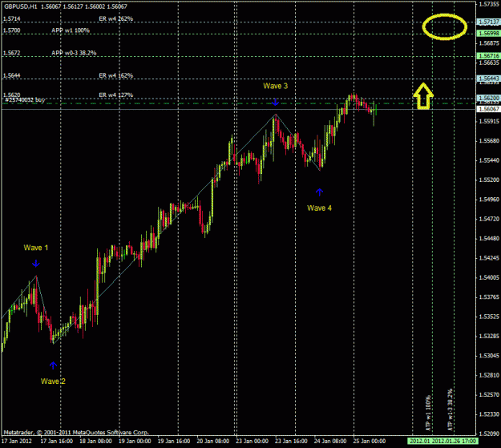
Task: Select the '#25740032 buy' order label
Action: point(25,100)
